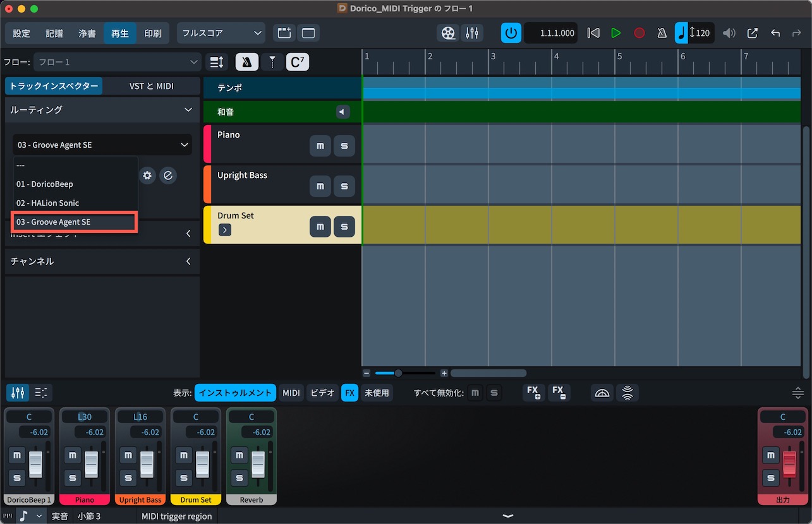Image resolution: width=812 pixels, height=524 pixels.
Task: Expand the チャンネル section
Action: coord(102,261)
